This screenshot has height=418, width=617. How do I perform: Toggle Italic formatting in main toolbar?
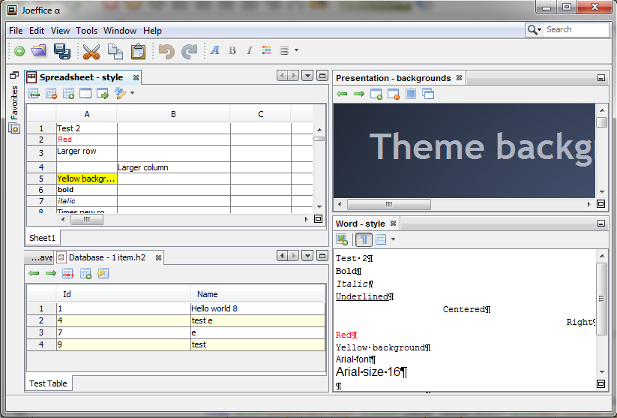(247, 51)
